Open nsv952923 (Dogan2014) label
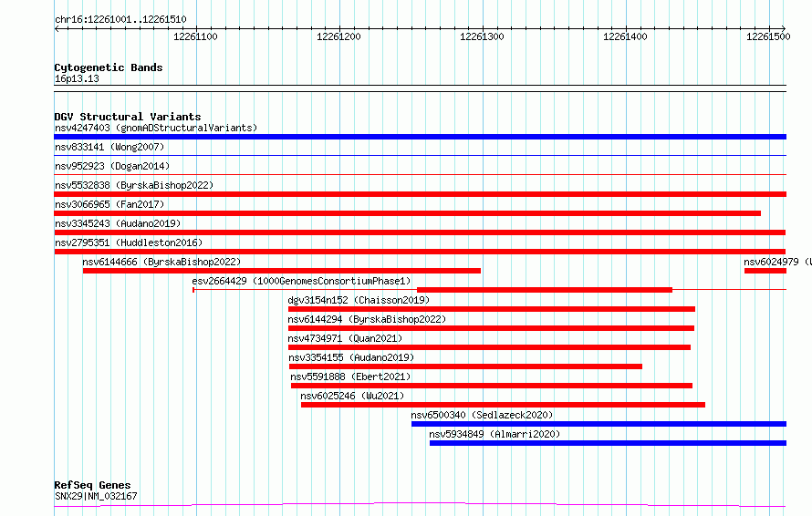 pyautogui.click(x=112, y=166)
